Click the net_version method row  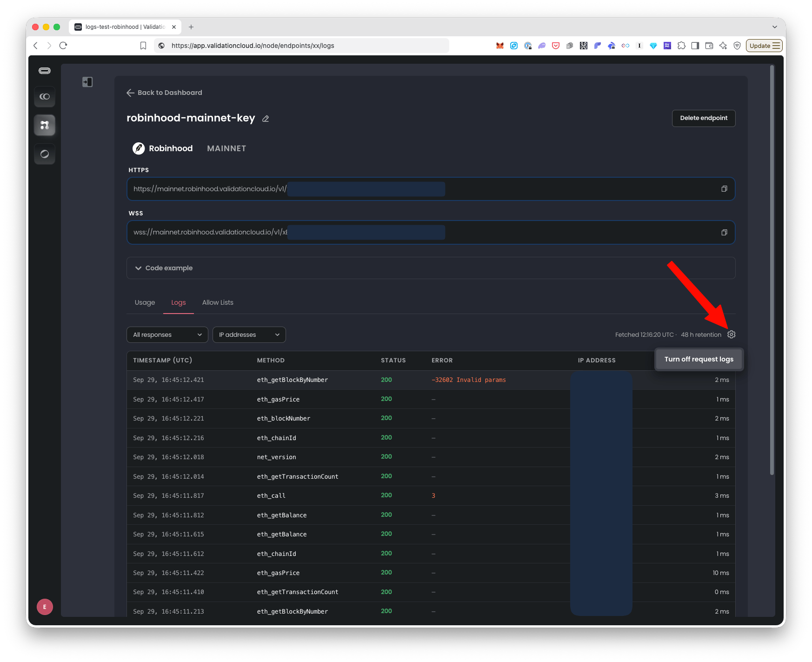[x=431, y=457]
